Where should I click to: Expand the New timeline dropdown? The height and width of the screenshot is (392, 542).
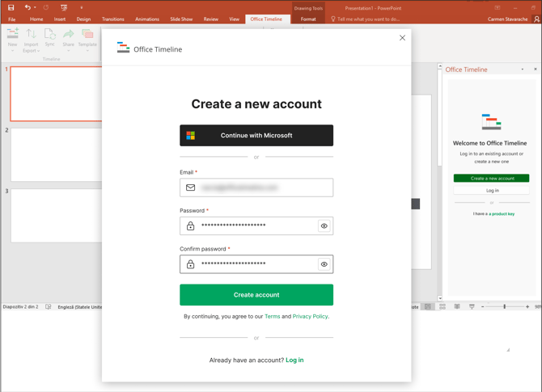click(12, 50)
